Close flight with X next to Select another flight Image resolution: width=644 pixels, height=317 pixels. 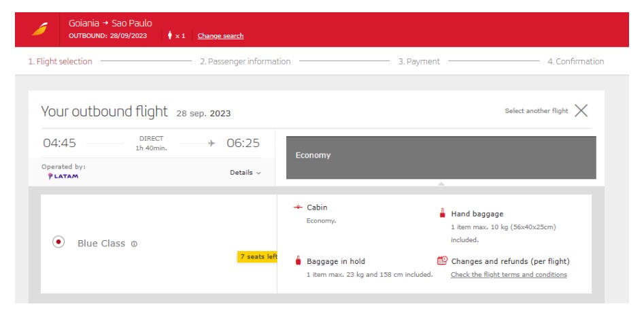(x=581, y=111)
